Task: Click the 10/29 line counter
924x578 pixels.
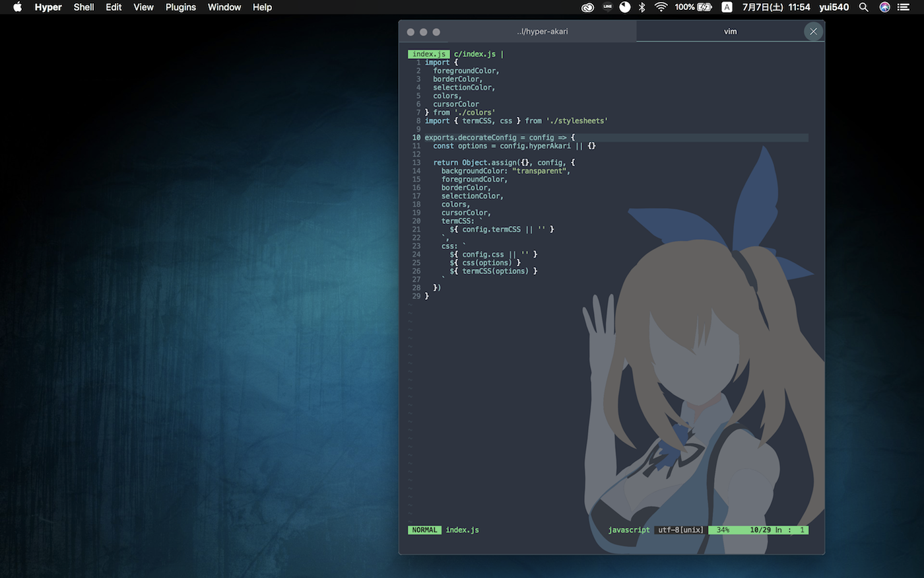Action: pyautogui.click(x=760, y=530)
